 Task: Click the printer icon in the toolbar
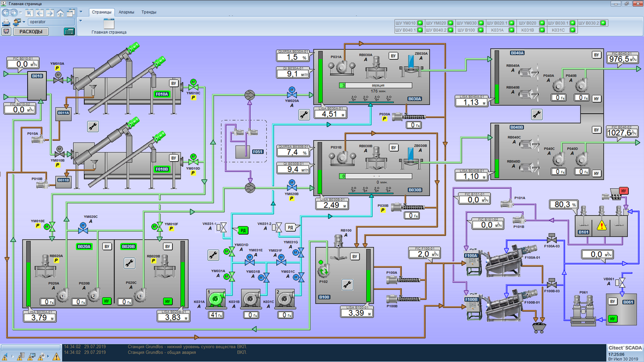(x=6, y=22)
